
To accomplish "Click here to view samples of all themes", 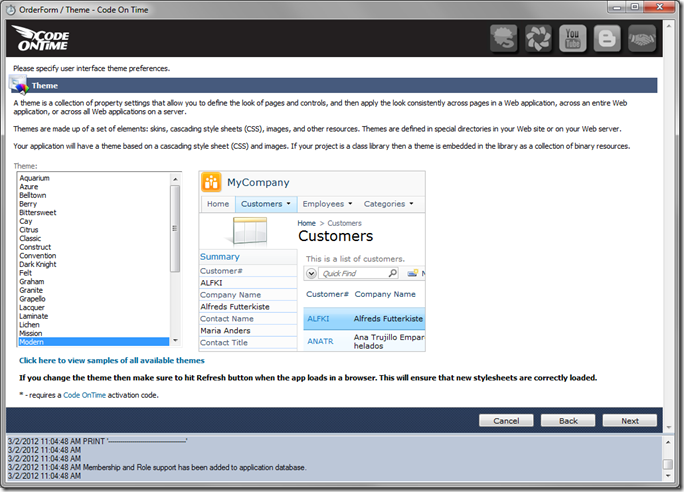I will tap(112, 361).
